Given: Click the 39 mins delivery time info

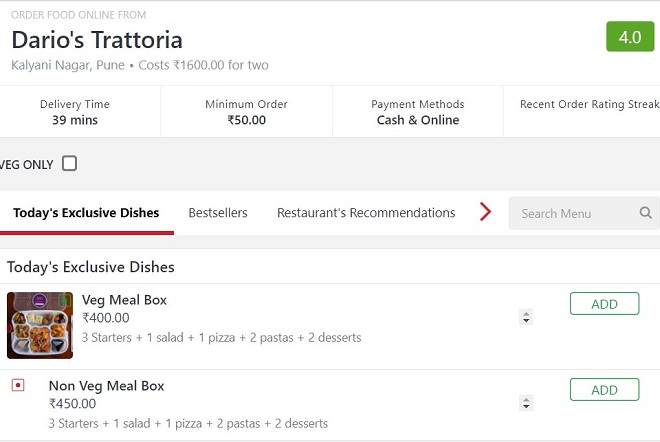Looking at the screenshot, I should click(75, 120).
